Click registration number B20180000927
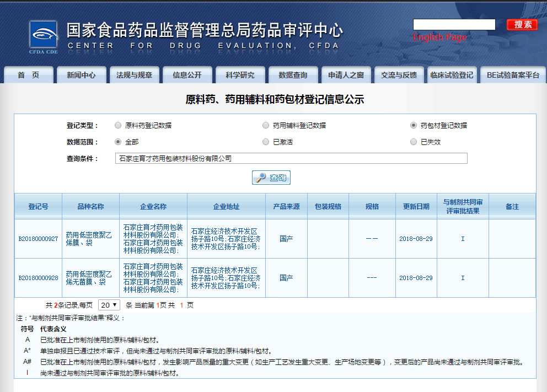547x392 pixels. 38,239
